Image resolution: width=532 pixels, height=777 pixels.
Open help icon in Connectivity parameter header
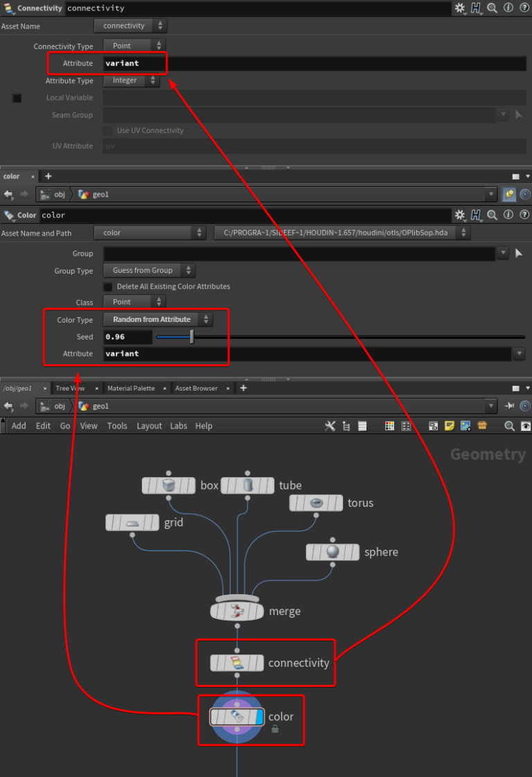coord(524,8)
